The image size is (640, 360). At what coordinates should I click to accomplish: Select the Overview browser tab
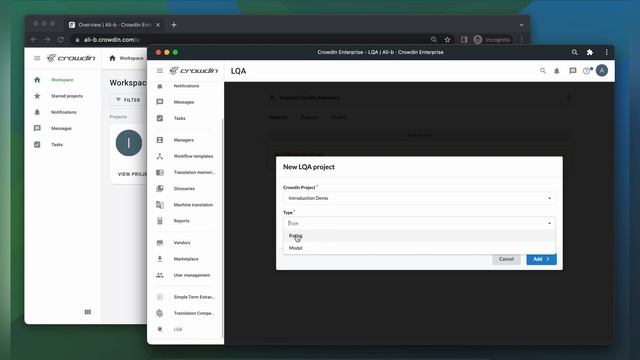coord(114,25)
